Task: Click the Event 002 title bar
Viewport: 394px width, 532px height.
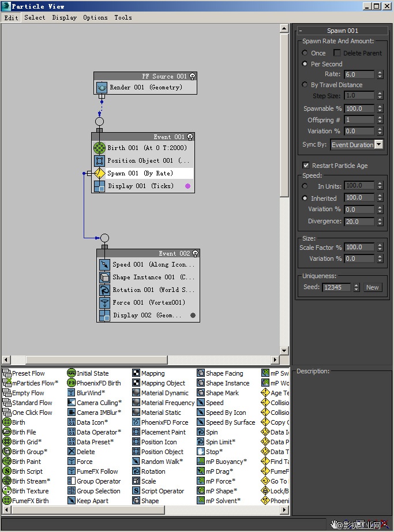Action: 148,253
